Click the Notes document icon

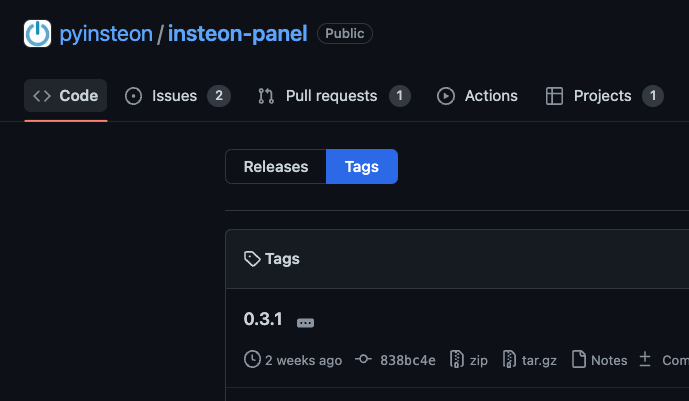[579, 359]
